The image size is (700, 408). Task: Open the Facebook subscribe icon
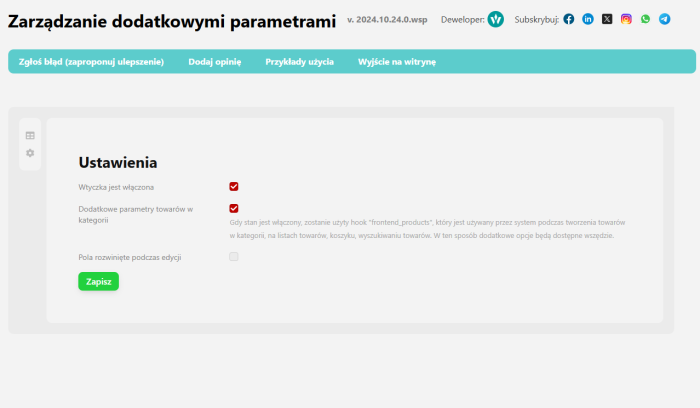568,19
